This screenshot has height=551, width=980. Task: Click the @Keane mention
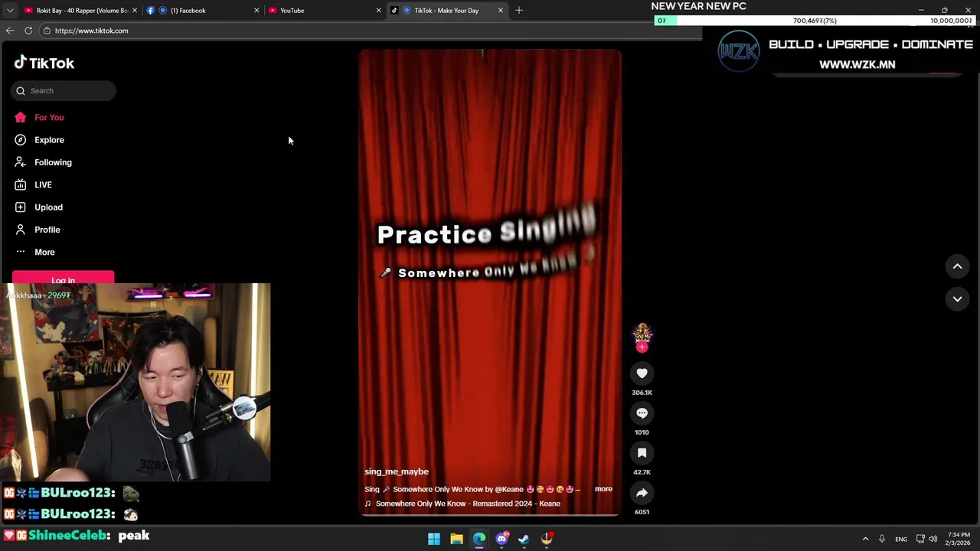pos(509,489)
